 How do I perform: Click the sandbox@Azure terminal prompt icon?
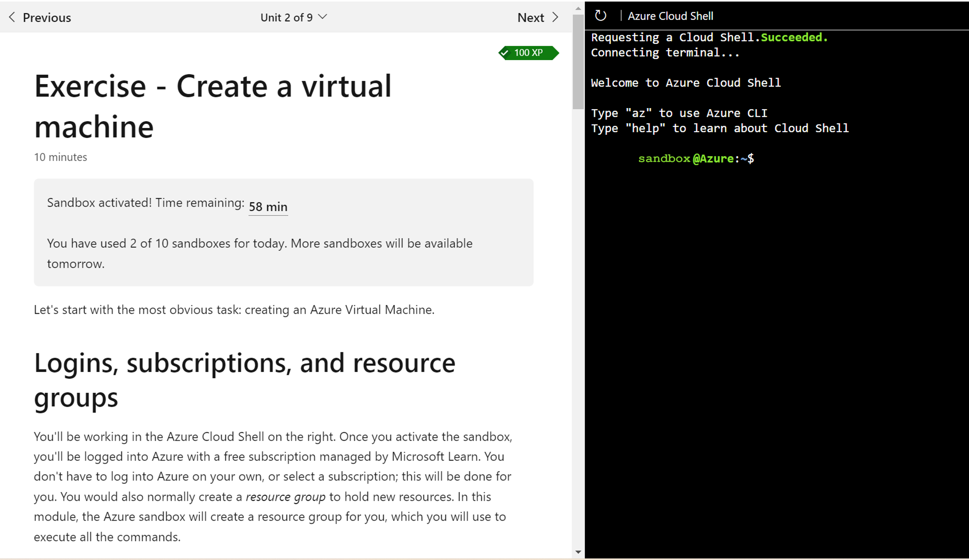693,159
